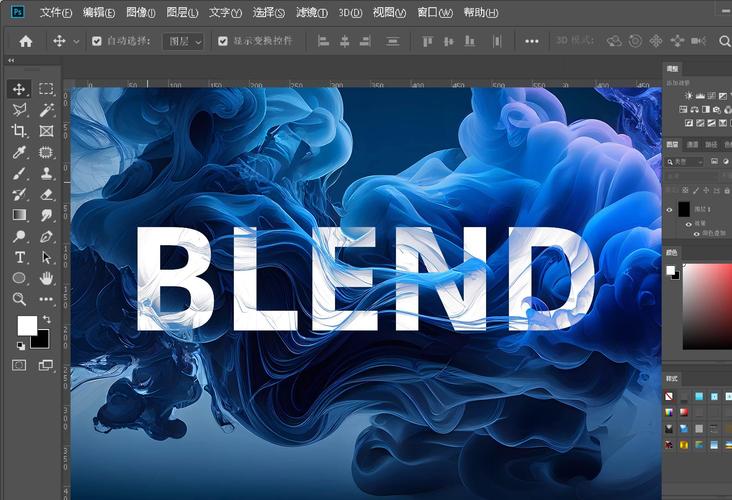
Task: Select the 图层 1 black layer thumbnail
Action: [684, 210]
